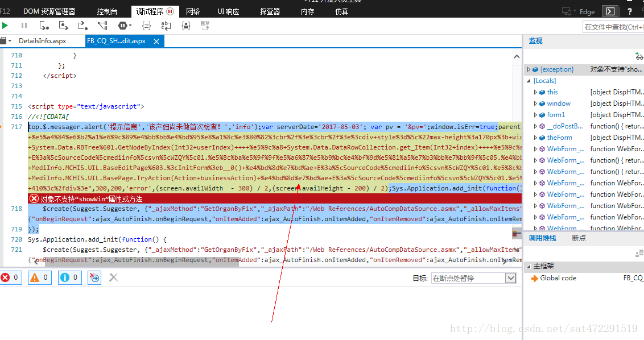Select the [Locals] label
The height and width of the screenshot is (340, 644).
(x=544, y=81)
